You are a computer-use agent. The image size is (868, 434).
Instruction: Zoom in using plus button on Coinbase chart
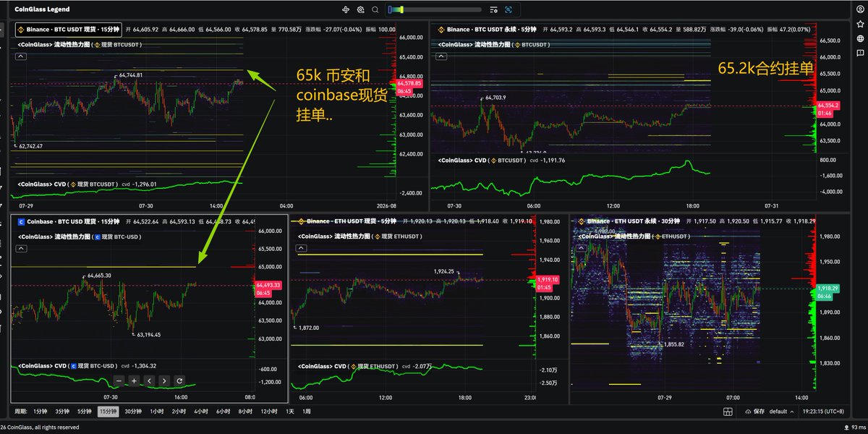pyautogui.click(x=133, y=380)
